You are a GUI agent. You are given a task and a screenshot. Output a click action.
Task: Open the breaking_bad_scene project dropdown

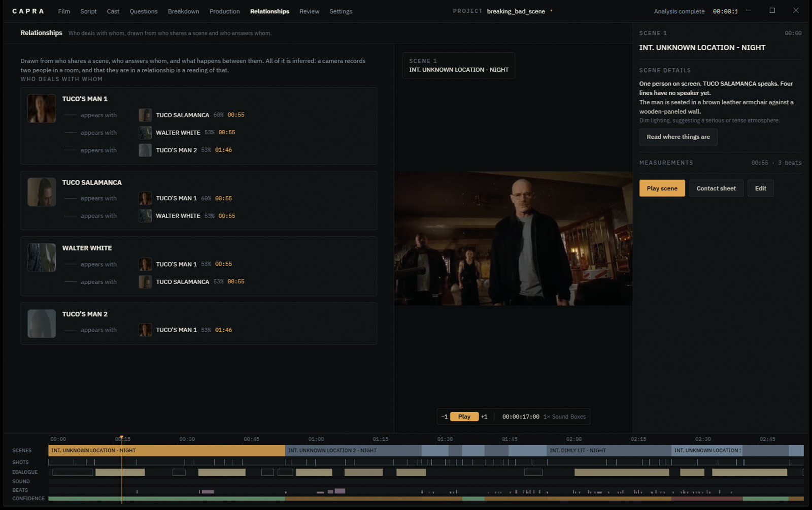[520, 11]
